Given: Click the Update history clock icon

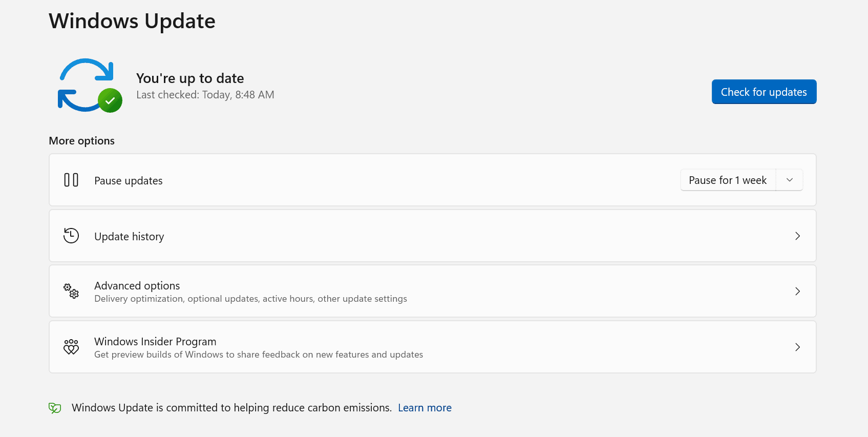Looking at the screenshot, I should 71,236.
